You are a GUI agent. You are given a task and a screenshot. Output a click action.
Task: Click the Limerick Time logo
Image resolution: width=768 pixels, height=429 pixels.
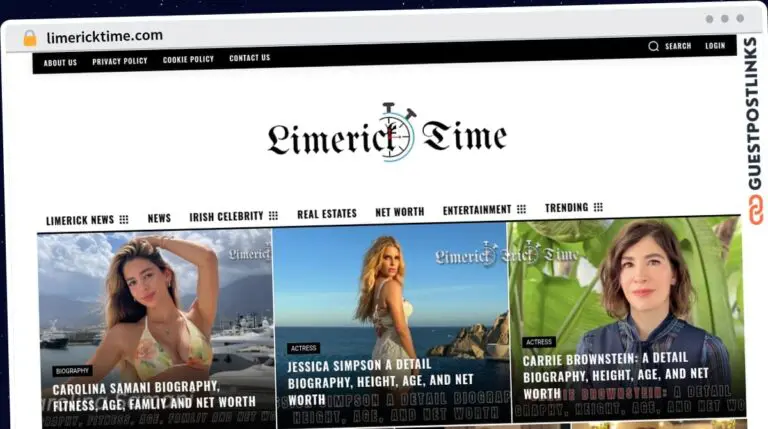pos(387,133)
